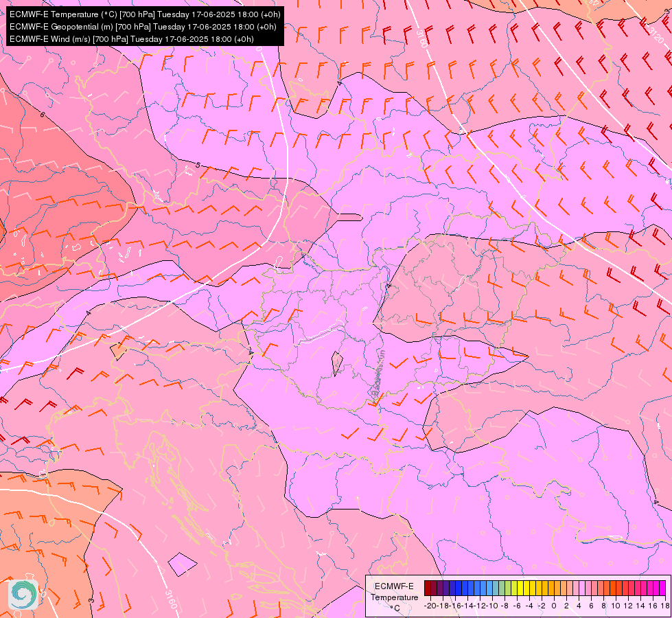Select the ECMWF-E Temperature 700 hPa title line

[145, 14]
